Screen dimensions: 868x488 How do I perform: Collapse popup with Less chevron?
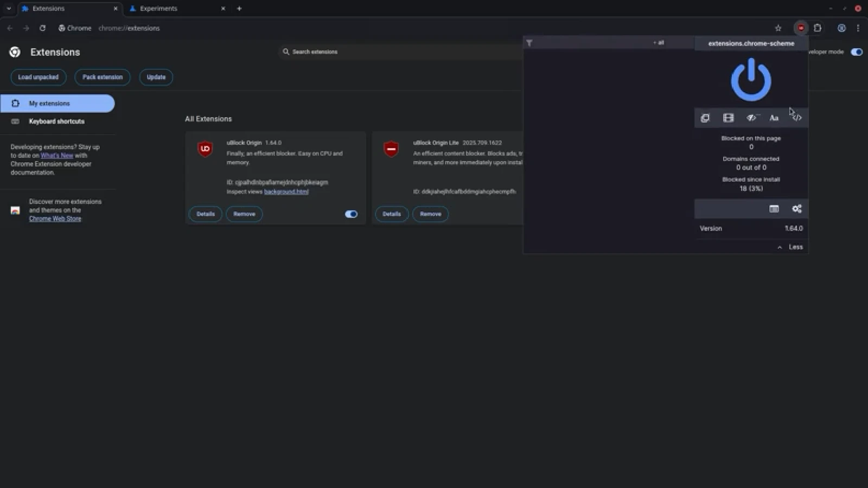tap(790, 247)
